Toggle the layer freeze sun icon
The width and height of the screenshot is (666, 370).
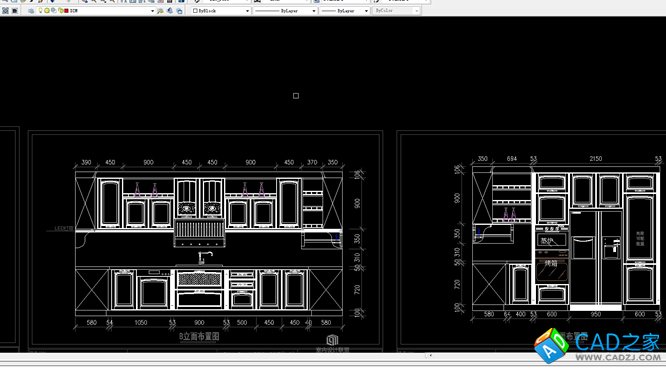pos(47,11)
